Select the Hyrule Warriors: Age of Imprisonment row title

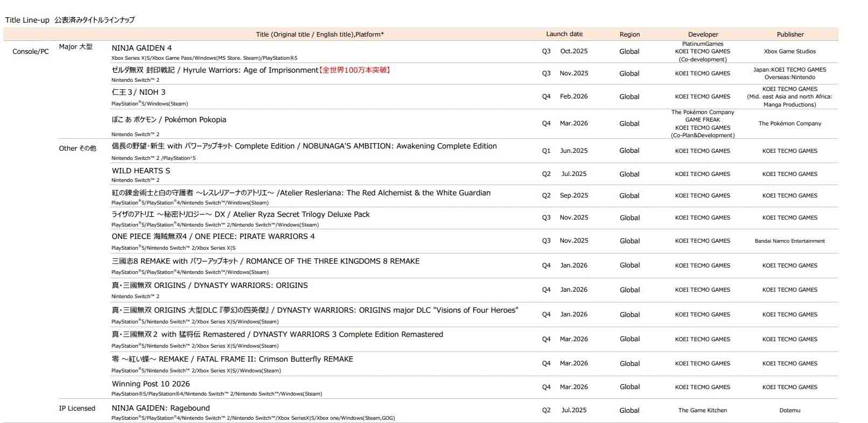point(215,70)
